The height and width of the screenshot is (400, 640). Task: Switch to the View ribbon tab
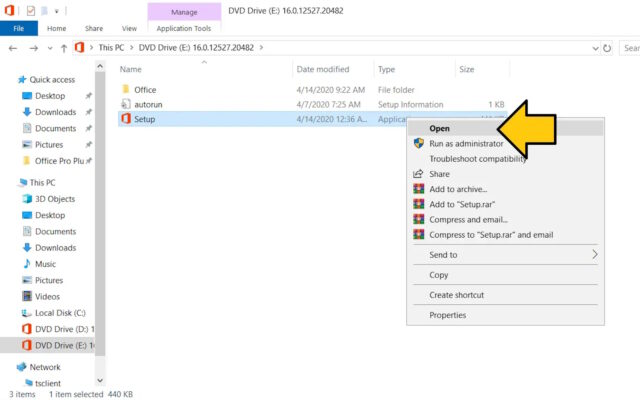pyautogui.click(x=129, y=29)
